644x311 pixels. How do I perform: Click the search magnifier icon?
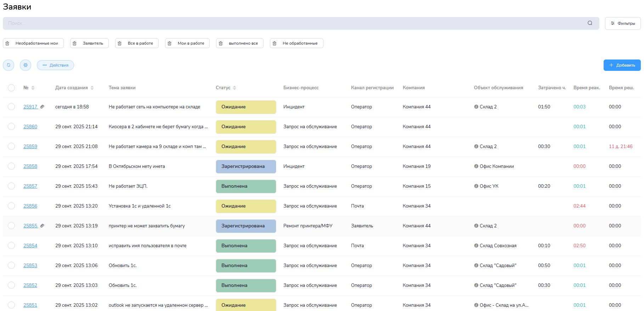(x=590, y=23)
